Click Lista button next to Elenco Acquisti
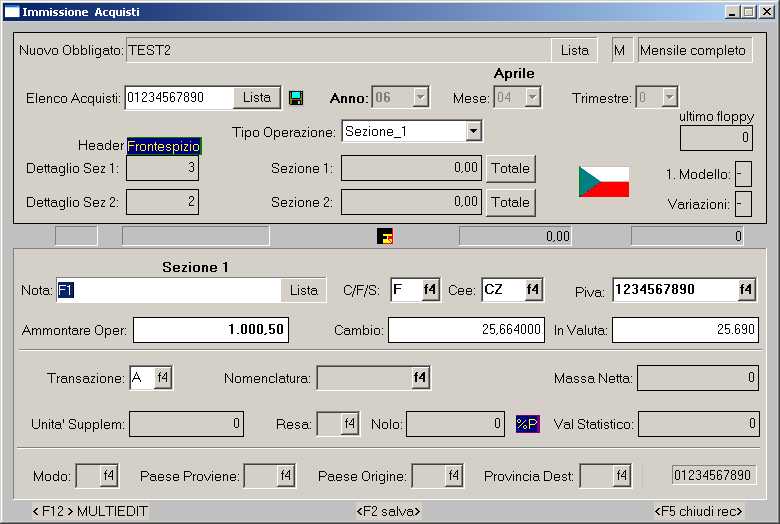 (x=257, y=98)
